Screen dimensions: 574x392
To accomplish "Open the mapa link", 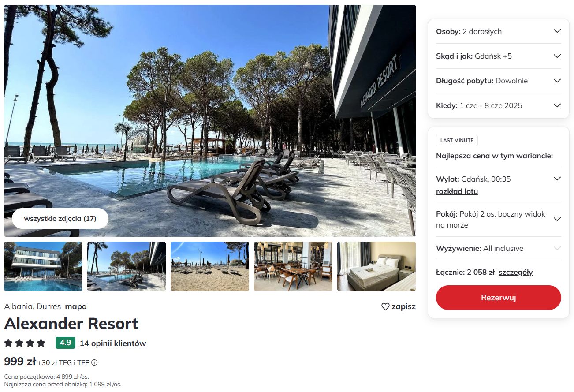I will pyautogui.click(x=76, y=306).
